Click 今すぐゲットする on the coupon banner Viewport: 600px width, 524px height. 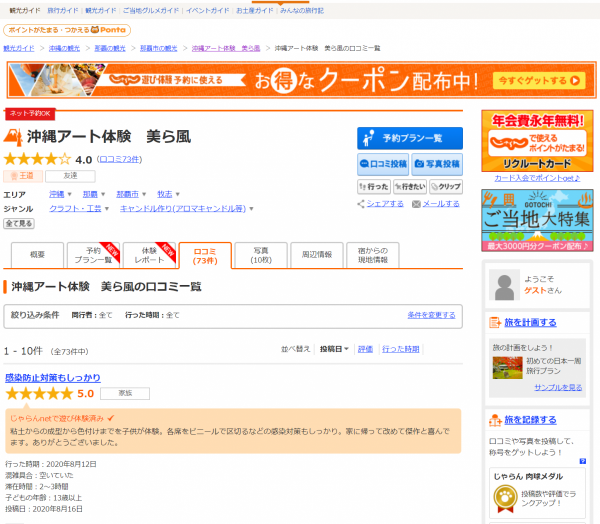539,80
